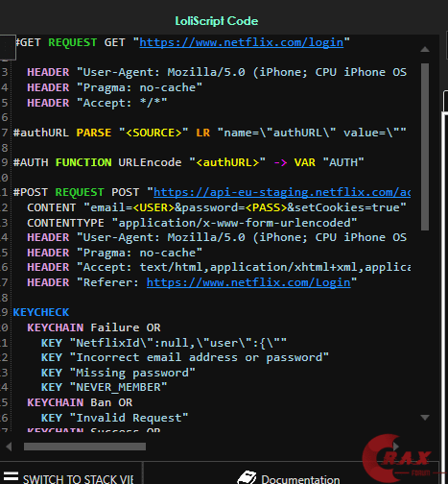The height and width of the screenshot is (484, 448).
Task: Open the Referer https://www.netflix.com/Login link
Action: 248,282
